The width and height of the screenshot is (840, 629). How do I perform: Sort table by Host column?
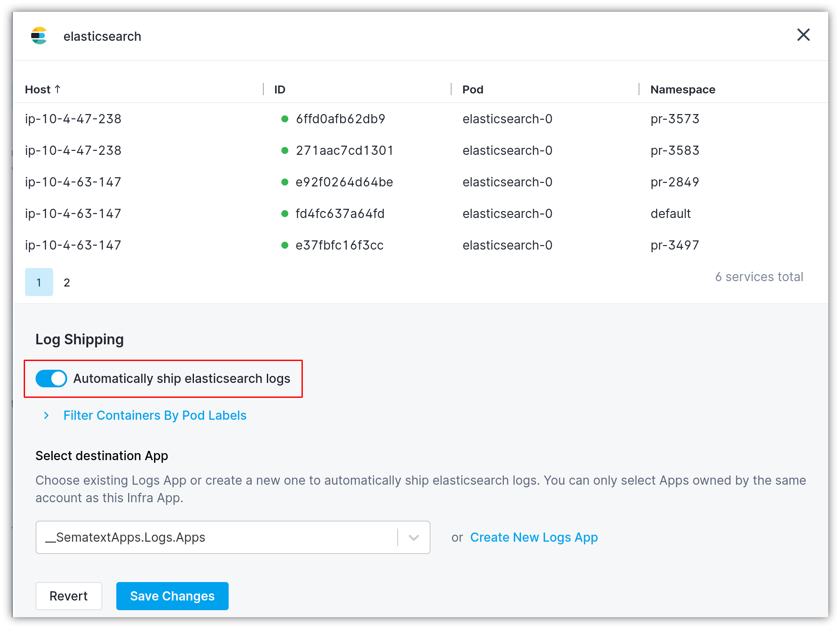(43, 89)
